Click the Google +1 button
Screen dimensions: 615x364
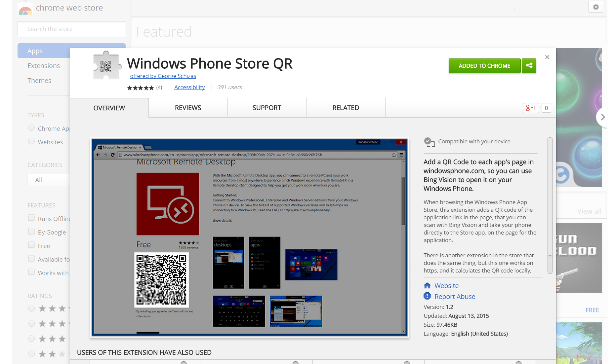531,108
